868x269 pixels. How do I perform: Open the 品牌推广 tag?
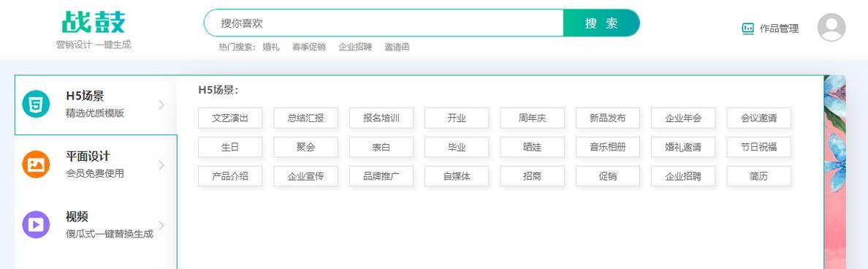[x=381, y=177]
